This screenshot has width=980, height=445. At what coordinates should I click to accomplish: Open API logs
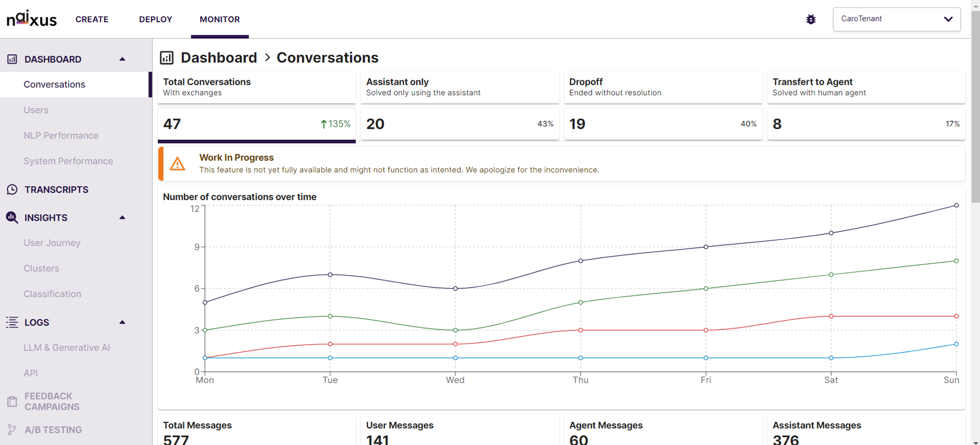tap(31, 373)
